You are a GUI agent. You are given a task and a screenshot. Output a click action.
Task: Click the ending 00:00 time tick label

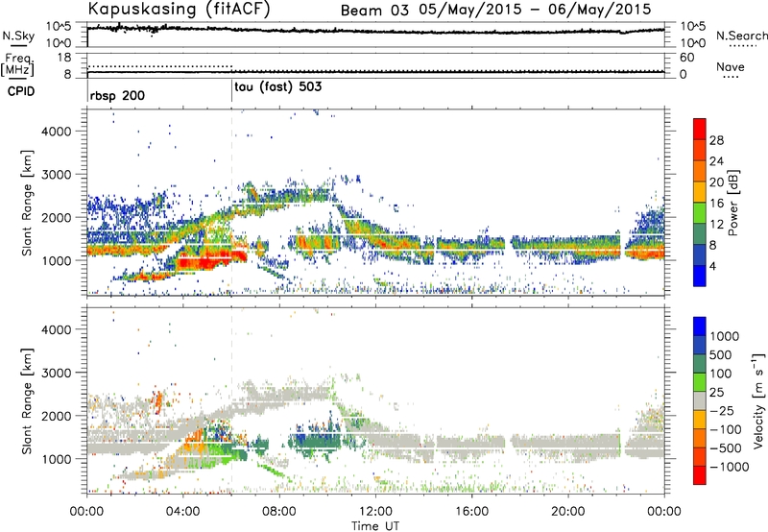click(664, 512)
